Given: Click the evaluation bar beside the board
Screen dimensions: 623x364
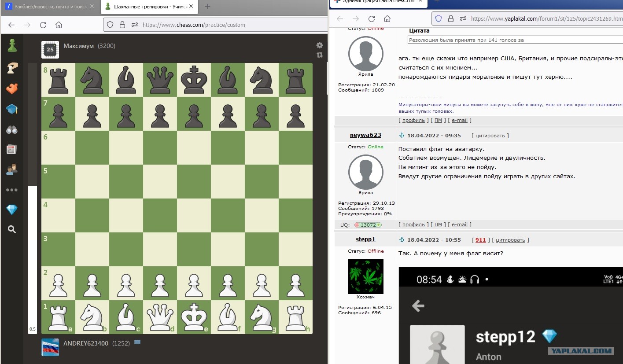Looking at the screenshot, I should (33, 199).
